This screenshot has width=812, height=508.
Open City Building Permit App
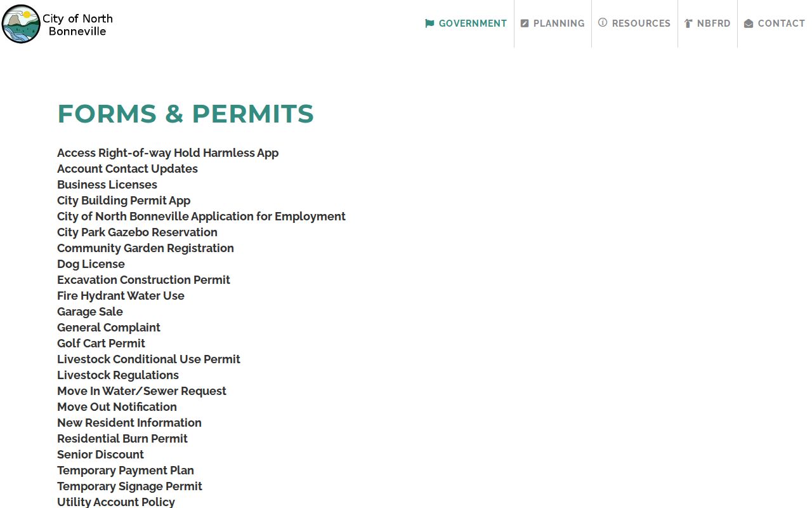[124, 201]
